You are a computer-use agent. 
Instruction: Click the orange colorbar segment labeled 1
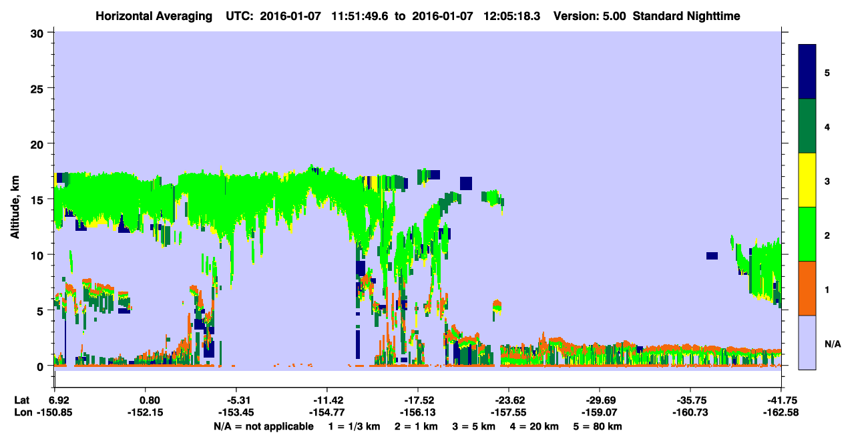tap(807, 288)
